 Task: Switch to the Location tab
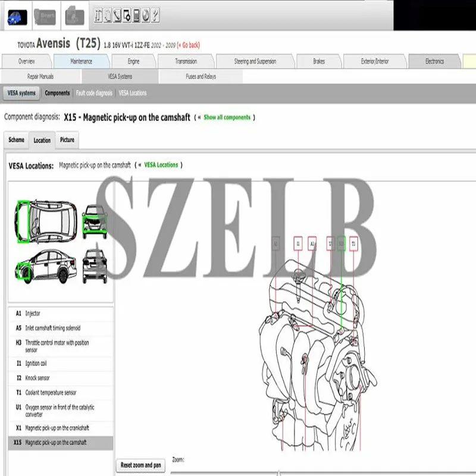click(42, 140)
